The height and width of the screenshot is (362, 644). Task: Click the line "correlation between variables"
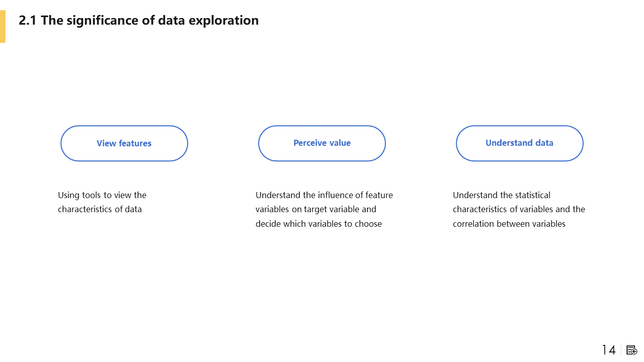(x=509, y=224)
